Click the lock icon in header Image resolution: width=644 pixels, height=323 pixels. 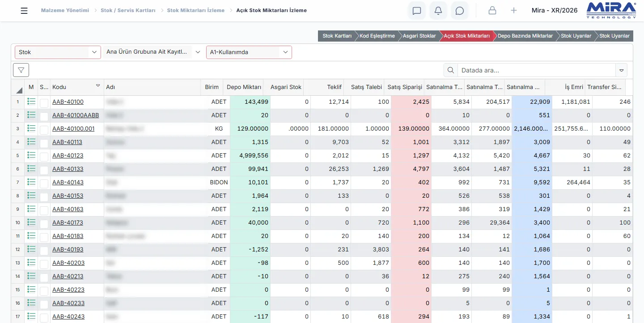pos(492,10)
